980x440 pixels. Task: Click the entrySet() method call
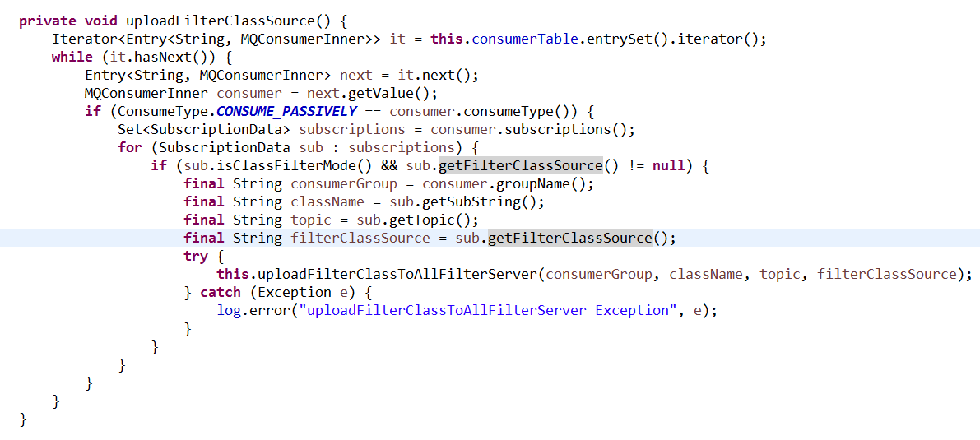coord(626,39)
